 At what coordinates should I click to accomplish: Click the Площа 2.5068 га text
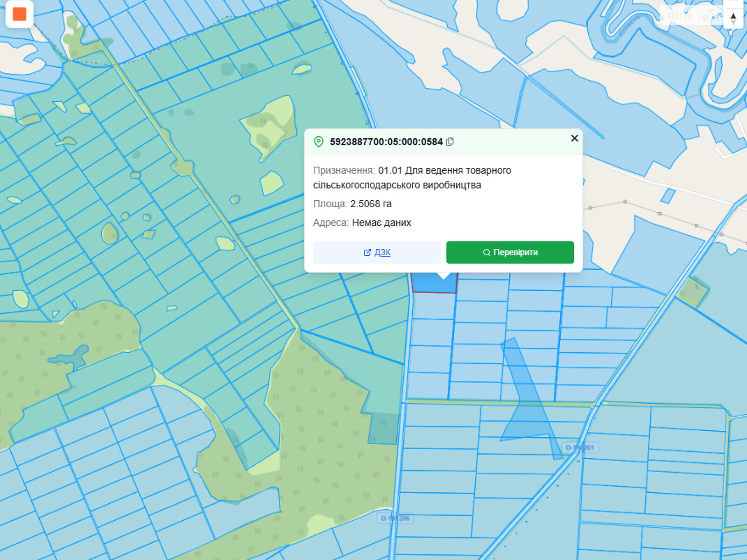352,204
